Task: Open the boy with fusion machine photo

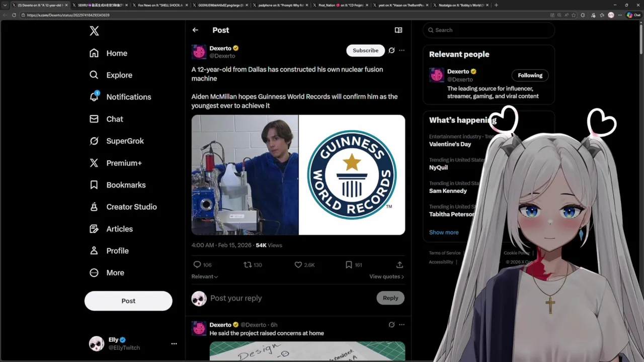Action: click(x=245, y=175)
